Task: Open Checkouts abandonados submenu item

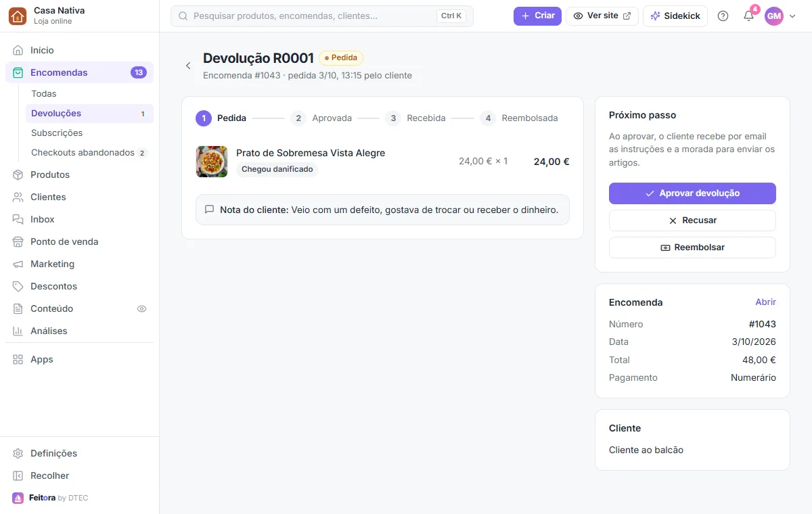Action: 89,153
